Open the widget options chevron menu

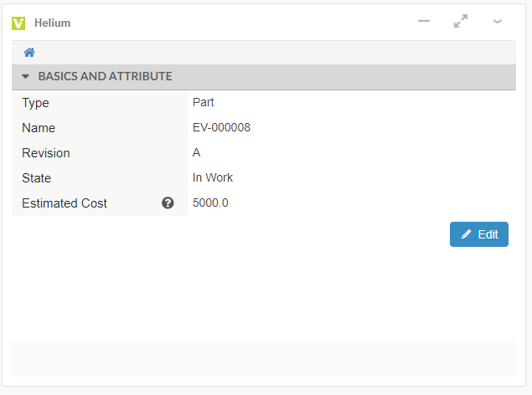498,22
